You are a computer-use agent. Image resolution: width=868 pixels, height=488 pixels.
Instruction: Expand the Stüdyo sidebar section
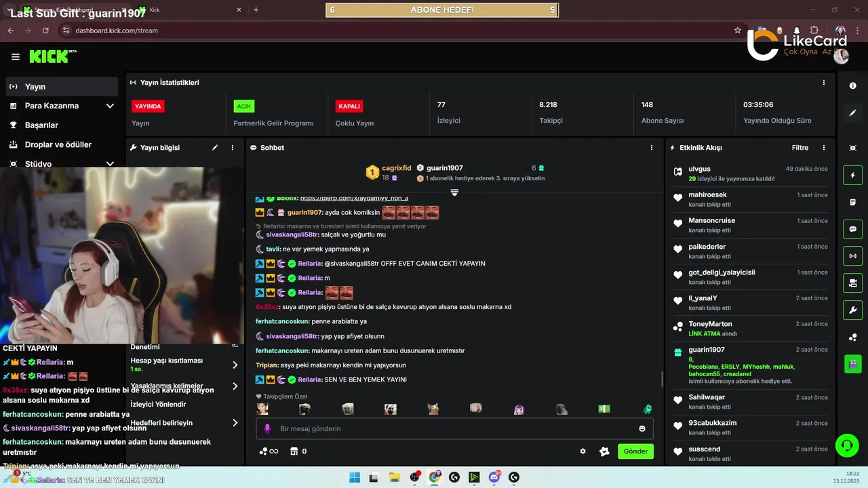(x=110, y=163)
